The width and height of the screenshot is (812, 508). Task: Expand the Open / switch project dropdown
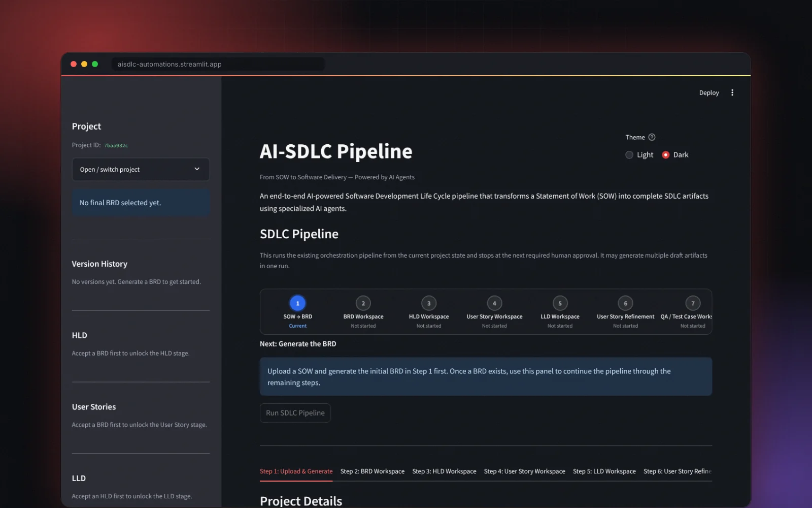tap(141, 169)
